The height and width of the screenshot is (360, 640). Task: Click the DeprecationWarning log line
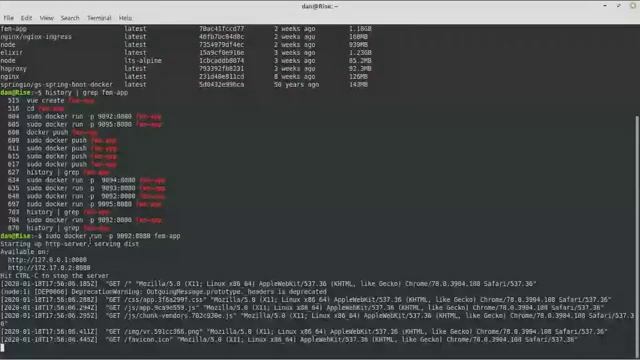tap(164, 292)
